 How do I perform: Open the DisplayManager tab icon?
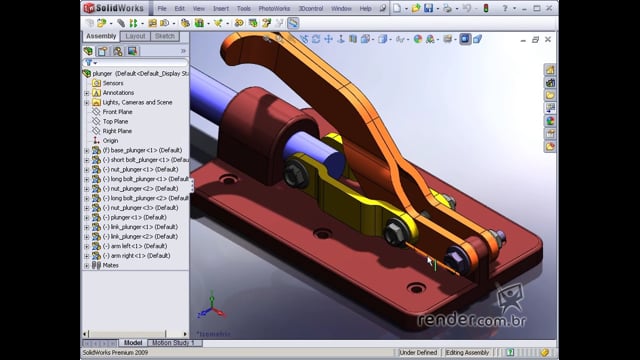[x=132, y=51]
